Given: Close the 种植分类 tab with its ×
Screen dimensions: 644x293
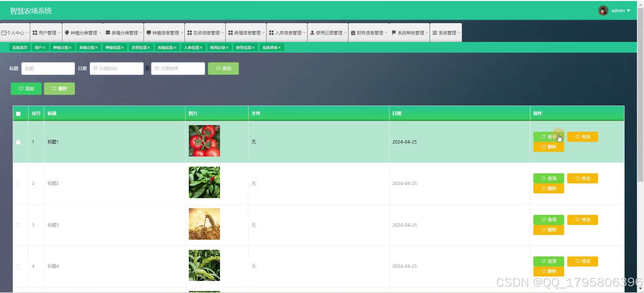Looking at the screenshot, I should (x=70, y=48).
